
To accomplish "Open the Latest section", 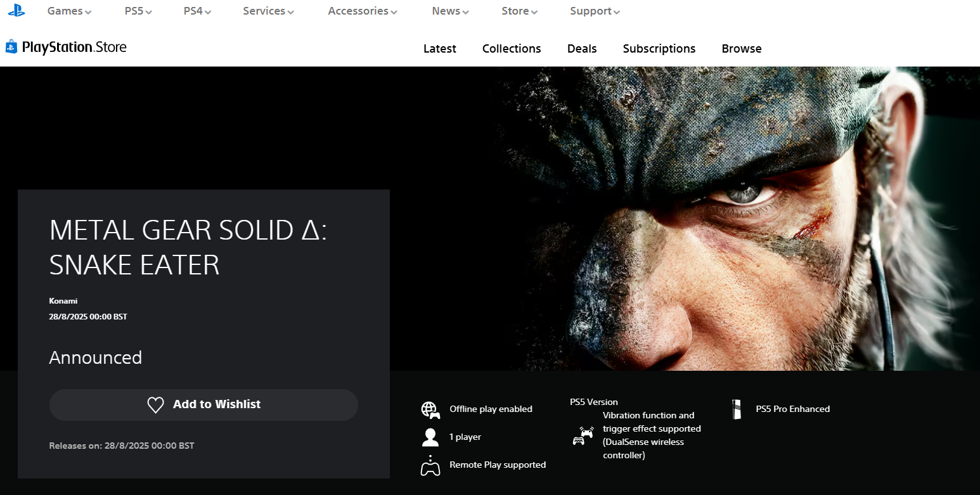I will pyautogui.click(x=439, y=48).
